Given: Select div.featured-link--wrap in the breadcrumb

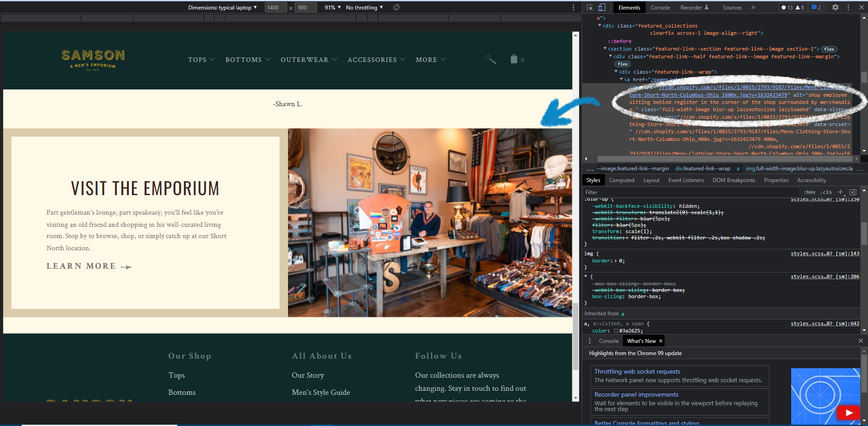Looking at the screenshot, I should coord(703,169).
